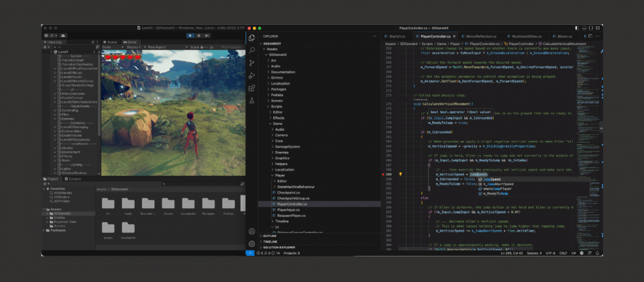Click the notifications bell in VS Code status bar

tap(598, 253)
